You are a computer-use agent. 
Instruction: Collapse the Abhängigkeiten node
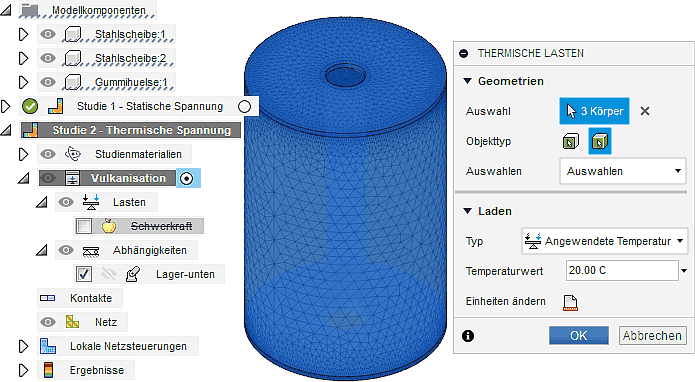pos(42,250)
